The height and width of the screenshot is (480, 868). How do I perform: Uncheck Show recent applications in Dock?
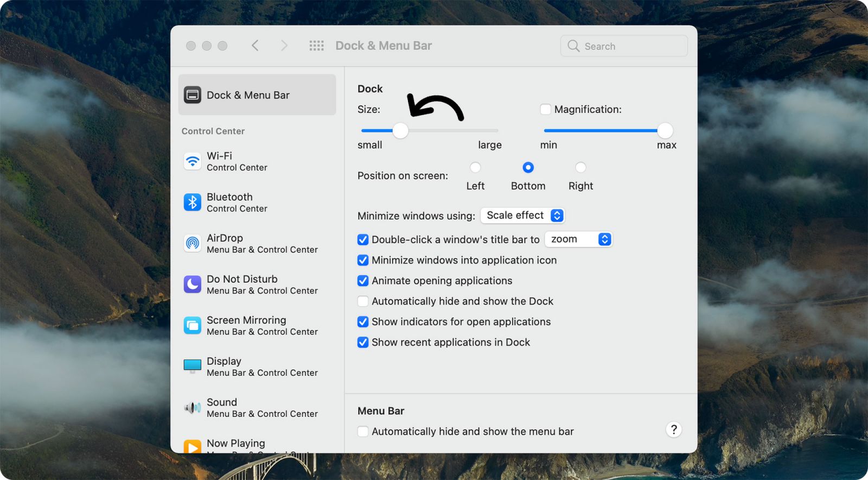363,343
